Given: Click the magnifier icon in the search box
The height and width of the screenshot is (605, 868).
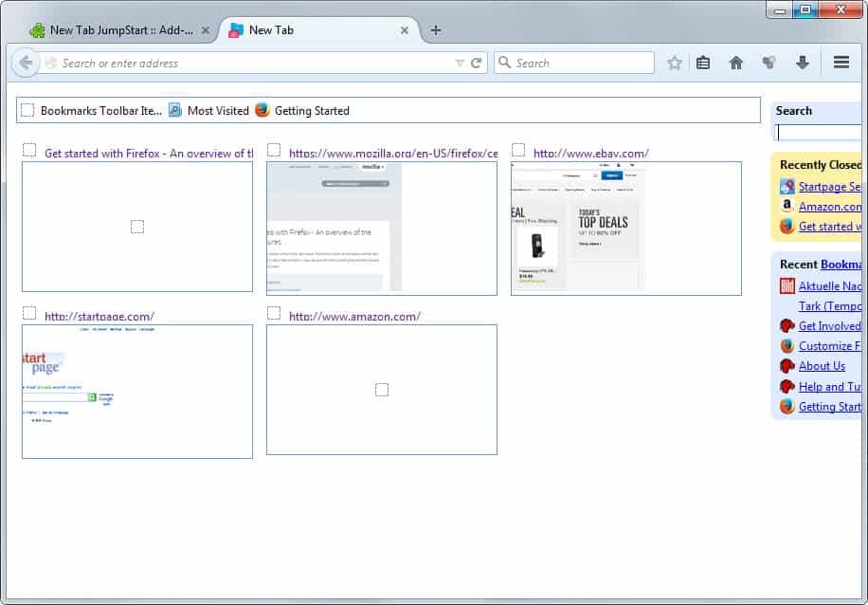Looking at the screenshot, I should click(x=504, y=63).
